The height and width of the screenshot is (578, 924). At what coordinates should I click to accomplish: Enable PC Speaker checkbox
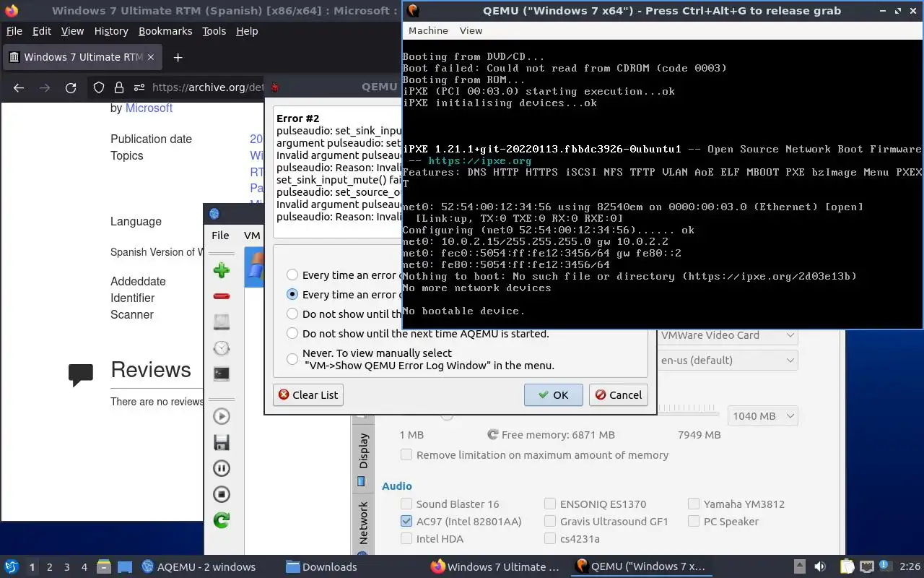pyautogui.click(x=694, y=521)
